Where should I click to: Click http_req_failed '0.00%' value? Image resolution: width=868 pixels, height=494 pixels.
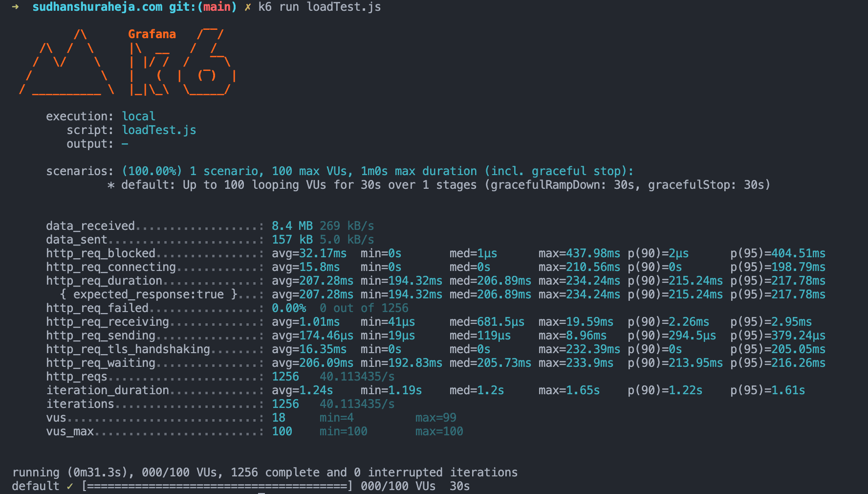tap(289, 308)
